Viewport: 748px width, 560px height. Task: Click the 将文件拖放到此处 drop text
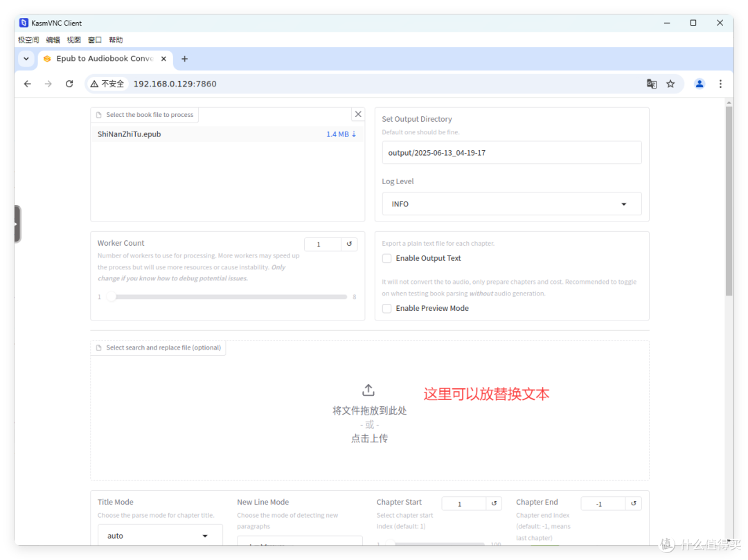[370, 410]
